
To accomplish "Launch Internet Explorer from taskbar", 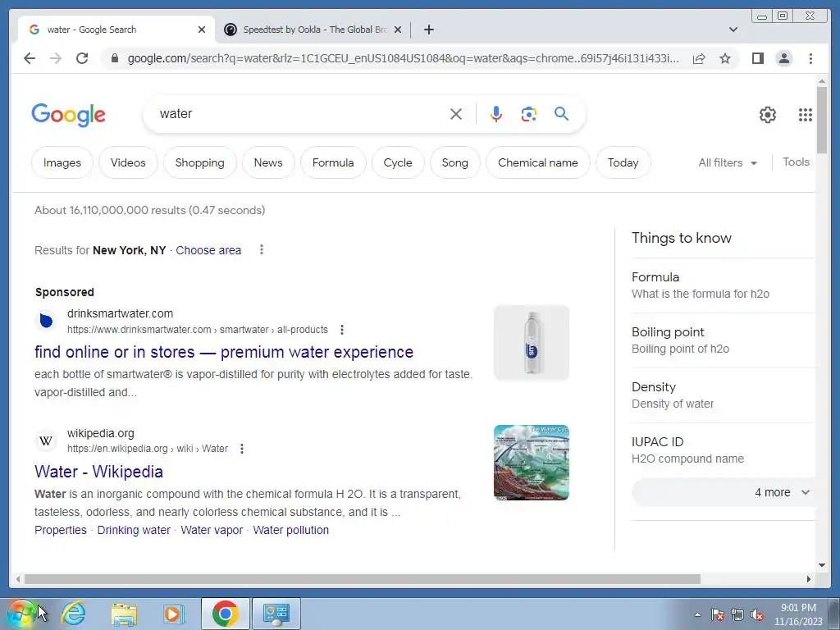I will pos(73,614).
